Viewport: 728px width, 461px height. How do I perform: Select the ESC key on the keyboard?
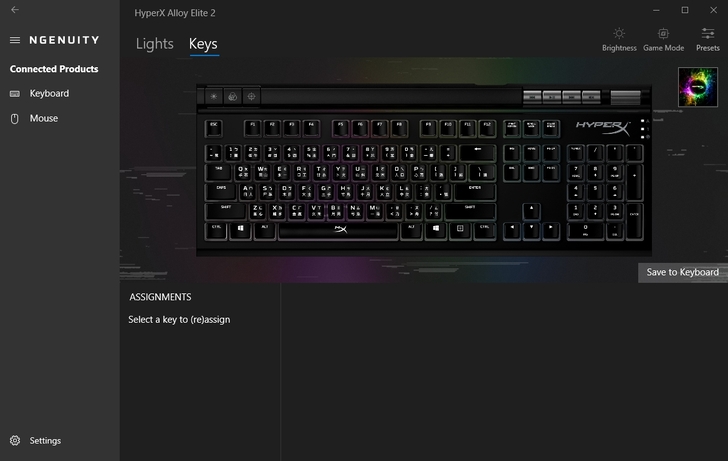214,129
